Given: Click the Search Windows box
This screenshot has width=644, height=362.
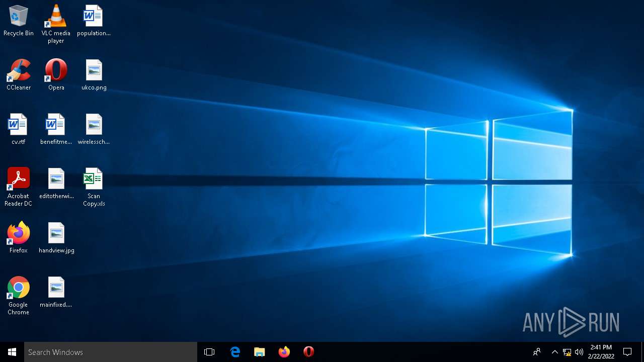Looking at the screenshot, I should tap(111, 352).
